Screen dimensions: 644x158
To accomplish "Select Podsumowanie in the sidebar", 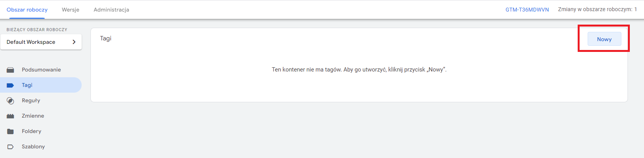I will click(41, 70).
